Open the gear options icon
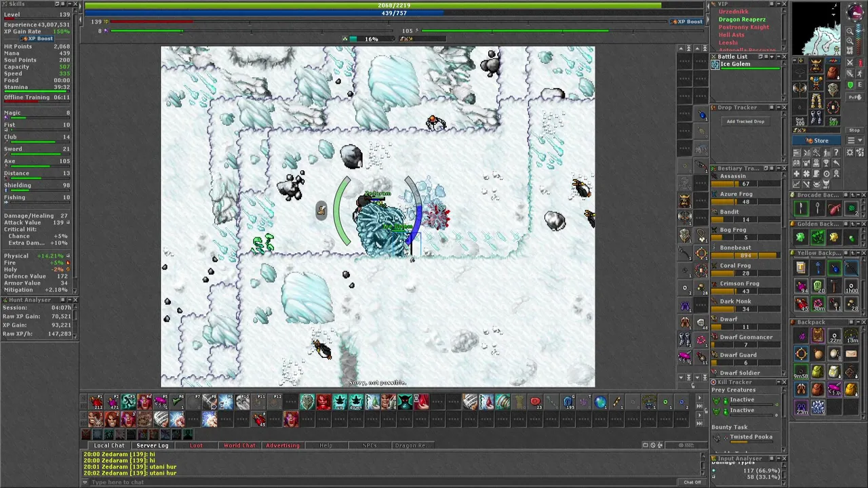Screen dimensions: 868x488 849,152
